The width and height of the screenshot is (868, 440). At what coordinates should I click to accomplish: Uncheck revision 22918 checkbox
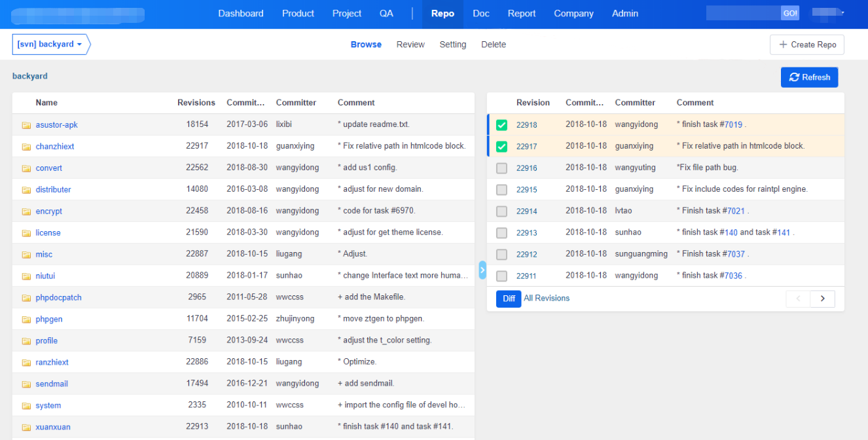(x=501, y=125)
